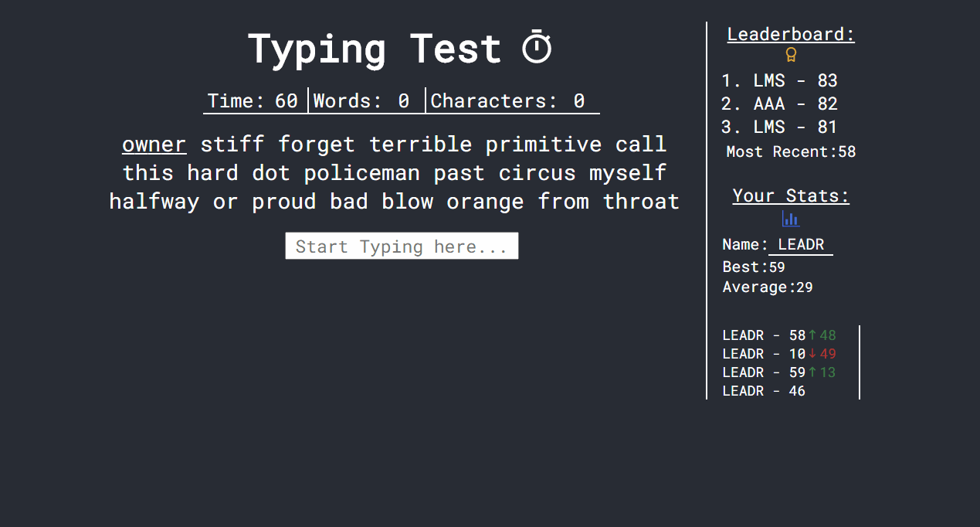Screen dimensions: 980x527
Task: Click the Your Stats heading
Action: point(790,195)
